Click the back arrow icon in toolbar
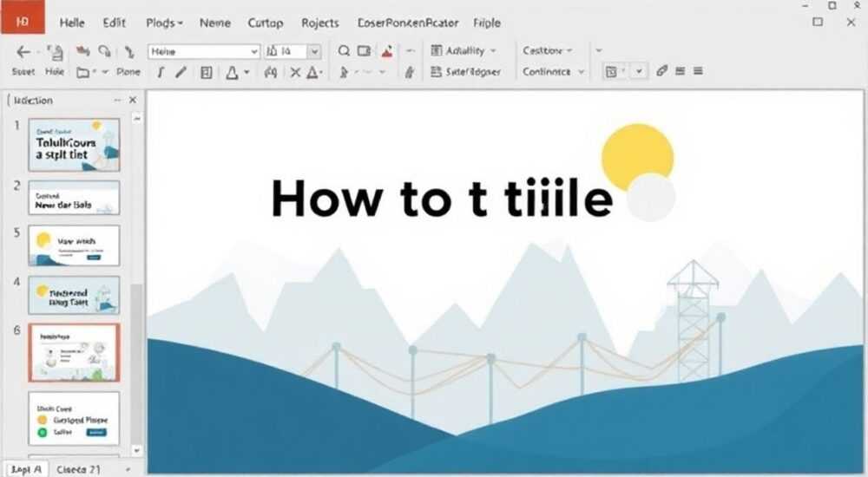The height and width of the screenshot is (477, 868). click(x=23, y=52)
